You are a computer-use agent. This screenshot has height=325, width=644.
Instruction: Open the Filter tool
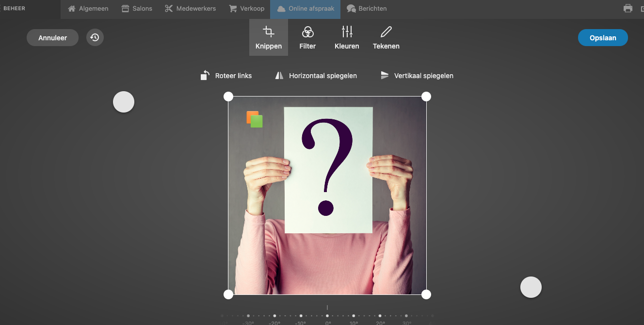307,37
